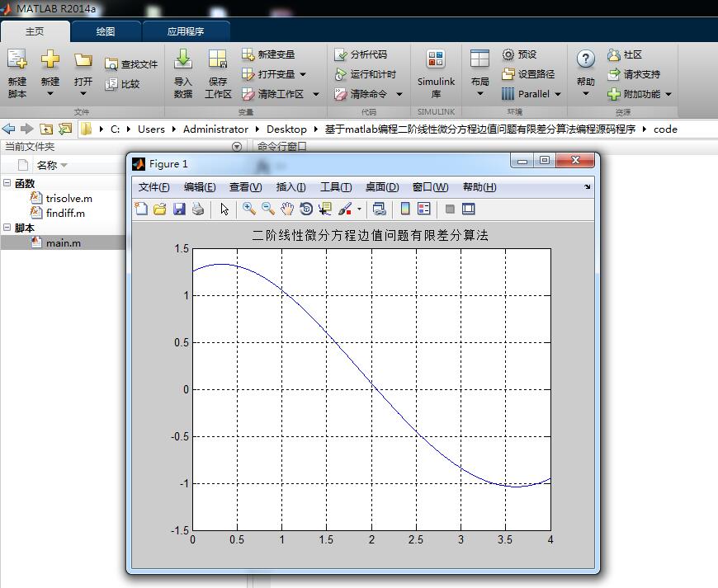Open the View (查看) menu in Figure 1
The image size is (718, 588).
pos(245,187)
